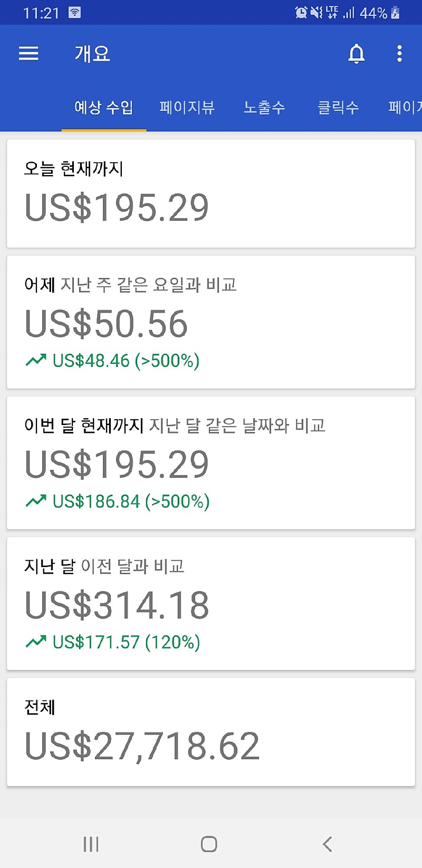
Task: Open the hamburger navigation menu
Action: (28, 53)
